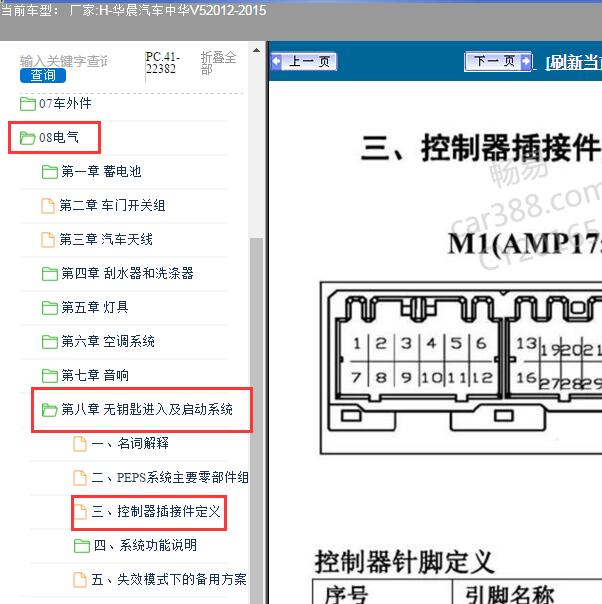This screenshot has width=602, height=604.
Task: Click the 刷新当前 refresh link
Action: pyautogui.click(x=574, y=62)
